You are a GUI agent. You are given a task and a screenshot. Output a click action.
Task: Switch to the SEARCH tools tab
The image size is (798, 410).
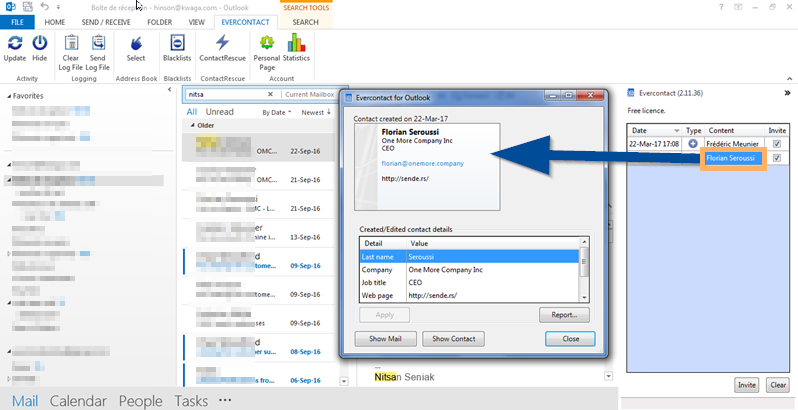click(x=305, y=22)
